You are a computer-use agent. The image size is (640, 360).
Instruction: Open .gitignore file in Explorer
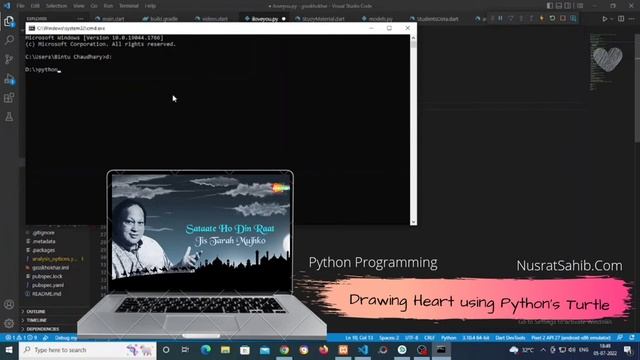tap(43, 233)
